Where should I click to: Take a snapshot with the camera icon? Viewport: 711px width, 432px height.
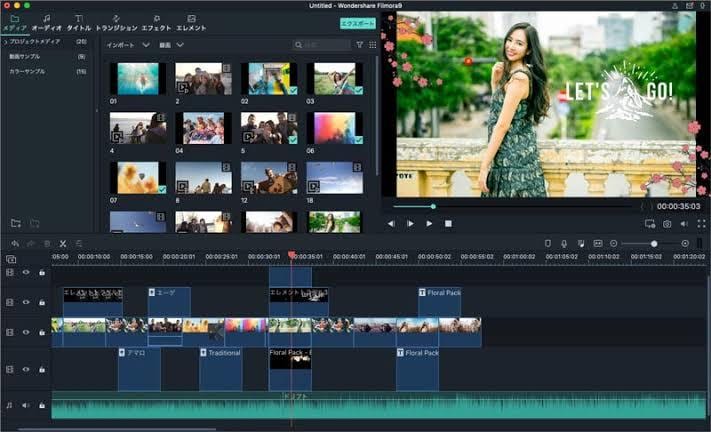[667, 224]
